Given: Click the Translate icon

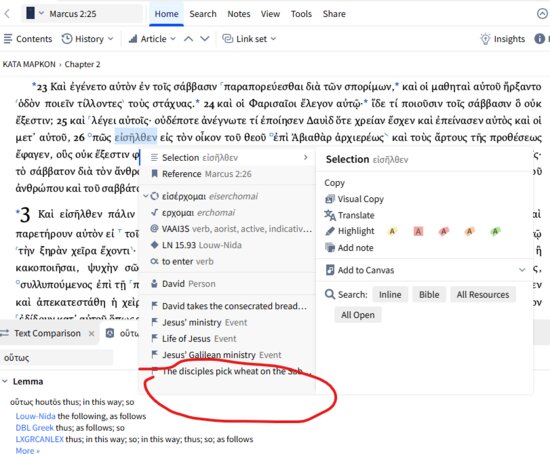Looking at the screenshot, I should 330,215.
